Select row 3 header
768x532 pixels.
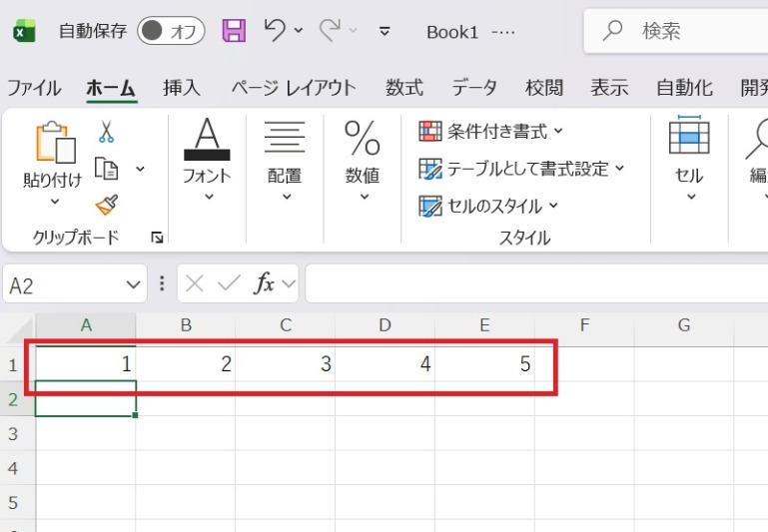click(x=13, y=433)
